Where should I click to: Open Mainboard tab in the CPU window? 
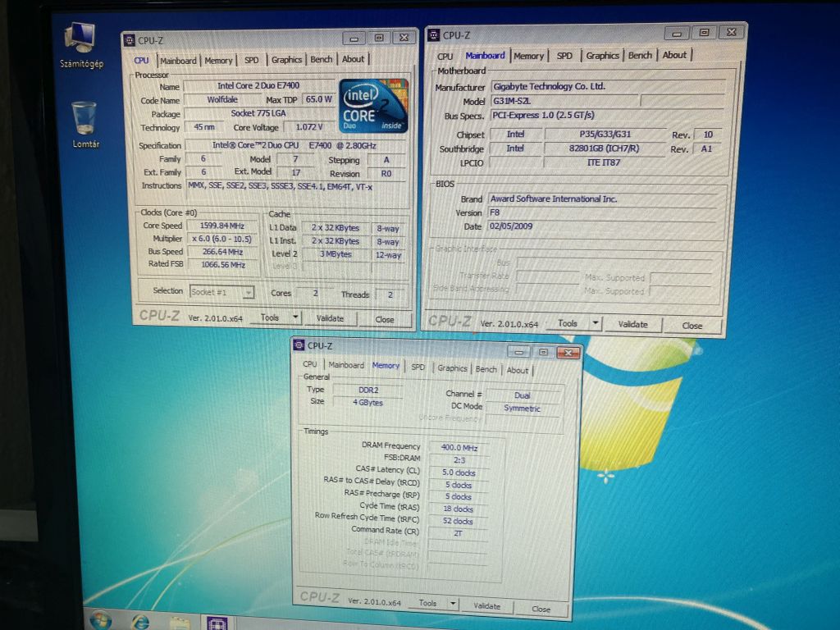178,61
